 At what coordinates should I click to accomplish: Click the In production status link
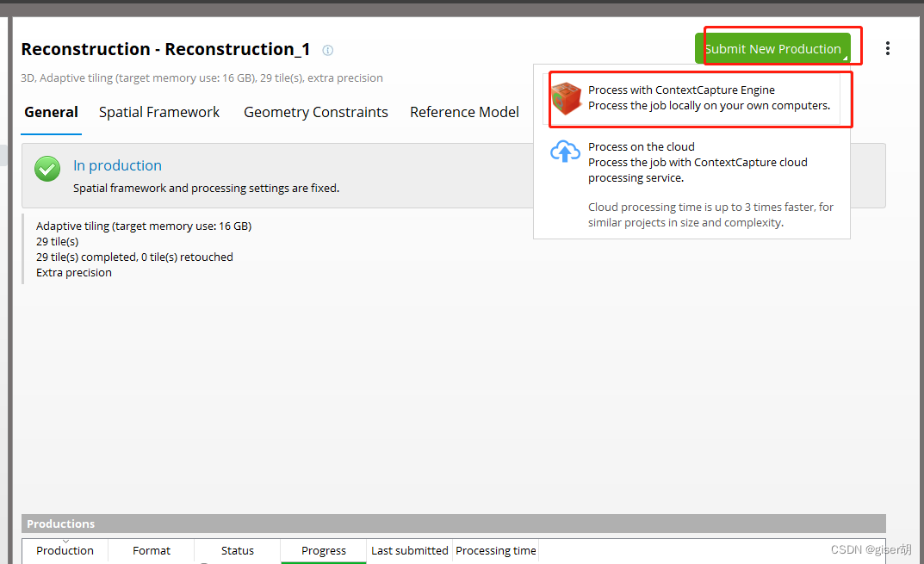pyautogui.click(x=117, y=165)
